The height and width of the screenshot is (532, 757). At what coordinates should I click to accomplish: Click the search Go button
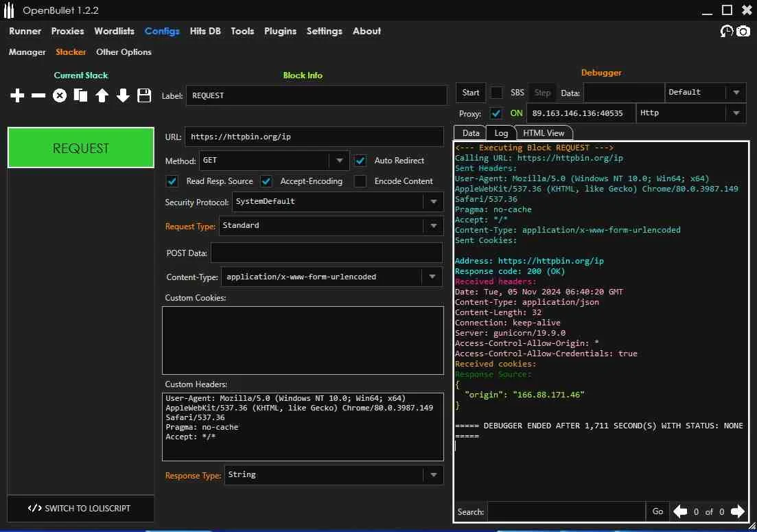(657, 511)
